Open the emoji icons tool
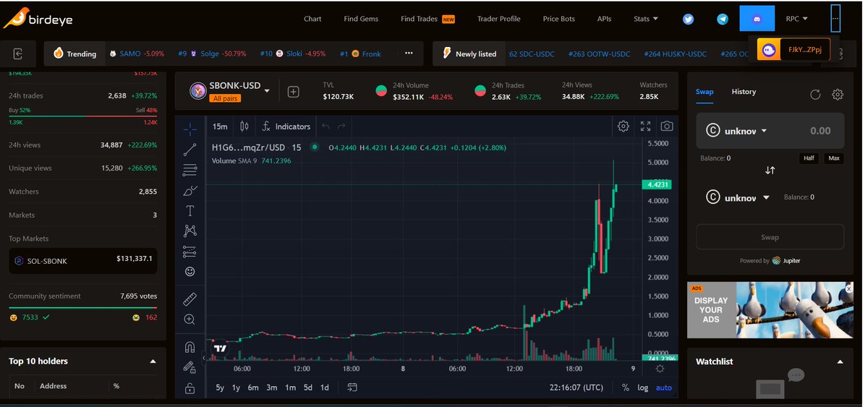The height and width of the screenshot is (407, 868). click(190, 272)
